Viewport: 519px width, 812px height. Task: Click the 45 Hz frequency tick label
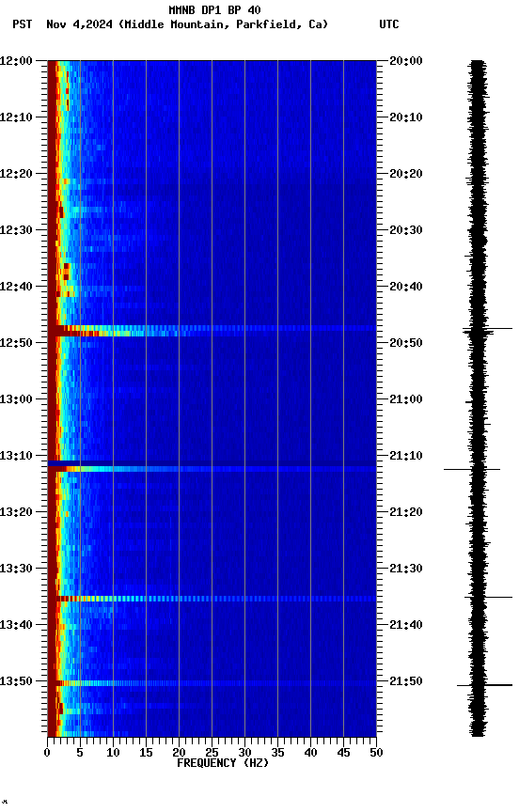(x=343, y=753)
